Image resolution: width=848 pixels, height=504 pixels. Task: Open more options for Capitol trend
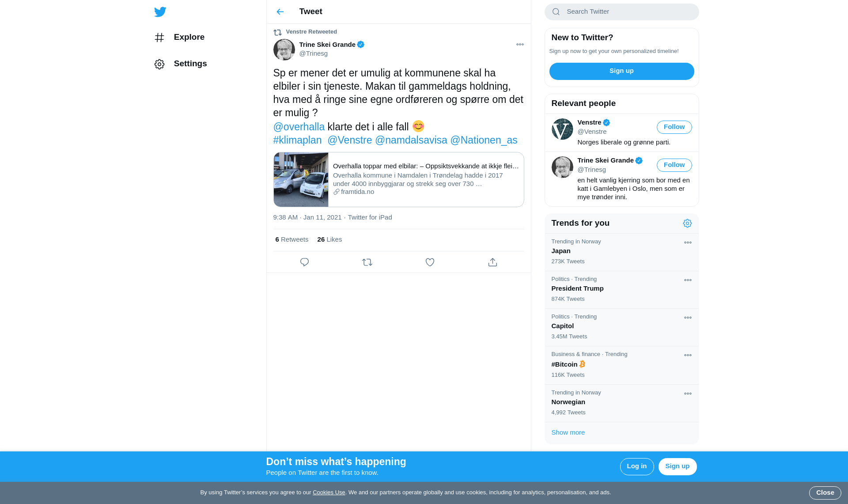point(688,318)
